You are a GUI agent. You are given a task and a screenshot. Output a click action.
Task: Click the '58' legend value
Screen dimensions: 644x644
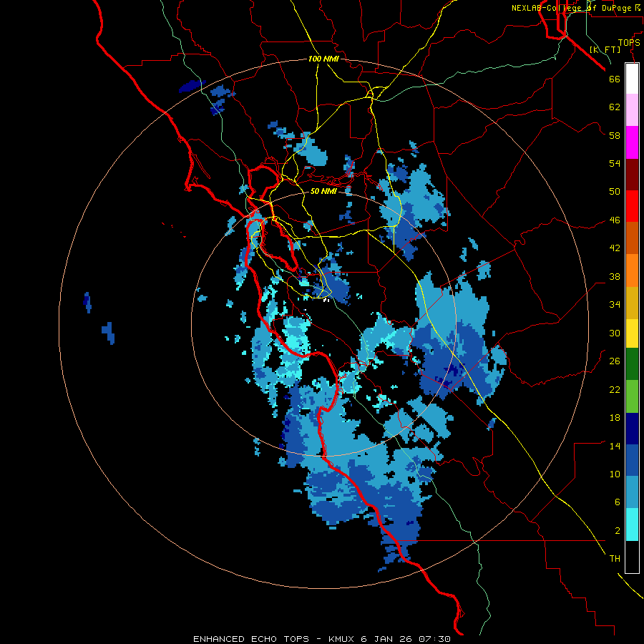coord(615,135)
